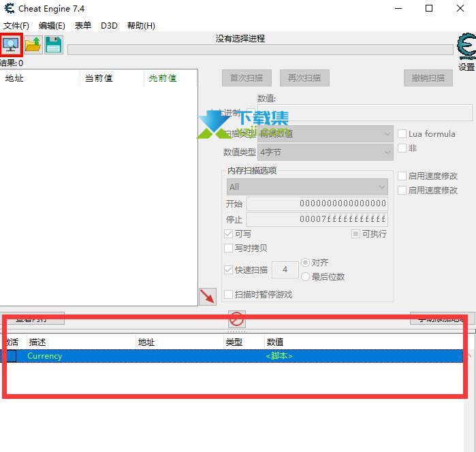Viewport: 476px width, 452px height.
Task: Select the 最后位数 radio button
Action: coord(305,276)
